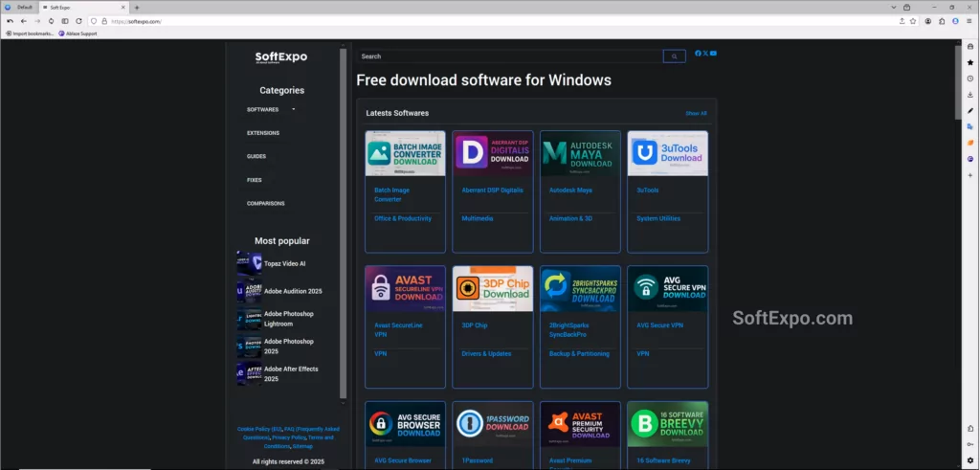Screen dimensions: 980x470
Task: Click the padlock site security icon
Action: pyautogui.click(x=104, y=21)
